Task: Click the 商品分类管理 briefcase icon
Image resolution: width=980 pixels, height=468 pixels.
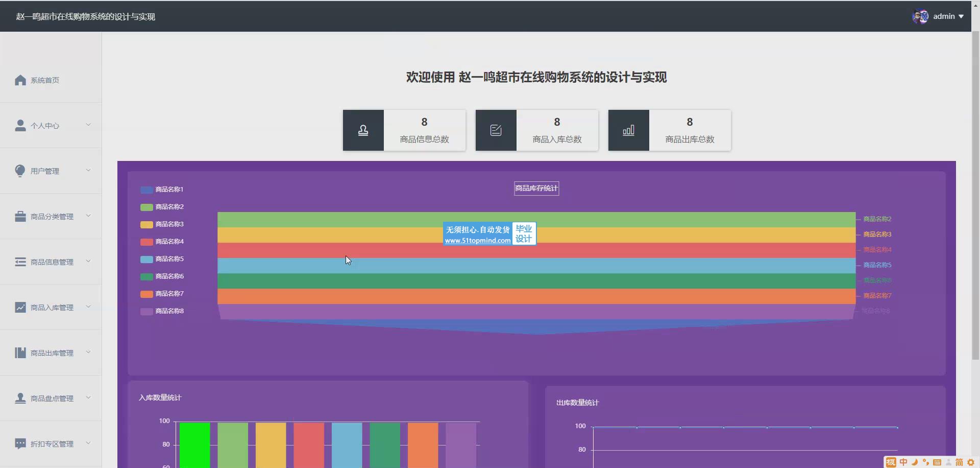Action: 20,217
